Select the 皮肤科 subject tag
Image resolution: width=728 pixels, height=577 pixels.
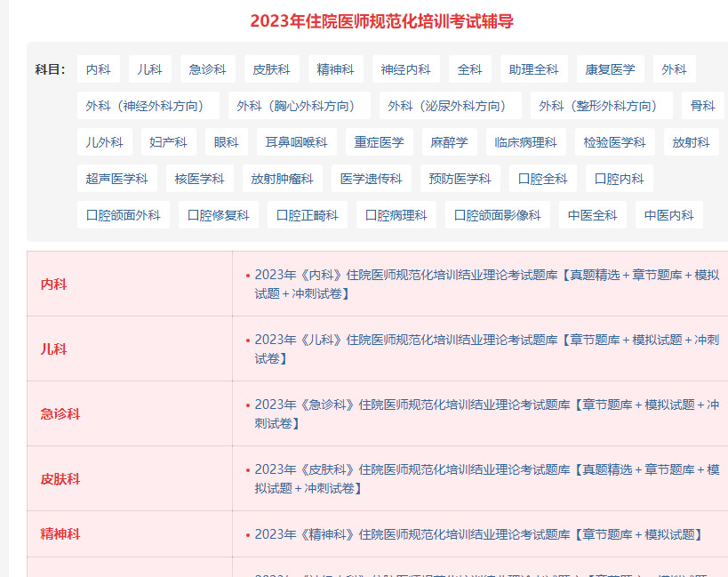point(272,69)
